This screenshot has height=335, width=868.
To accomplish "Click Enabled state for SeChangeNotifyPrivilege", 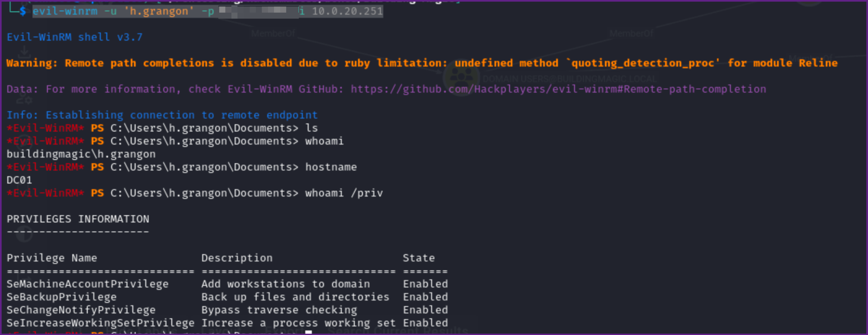I will point(425,310).
